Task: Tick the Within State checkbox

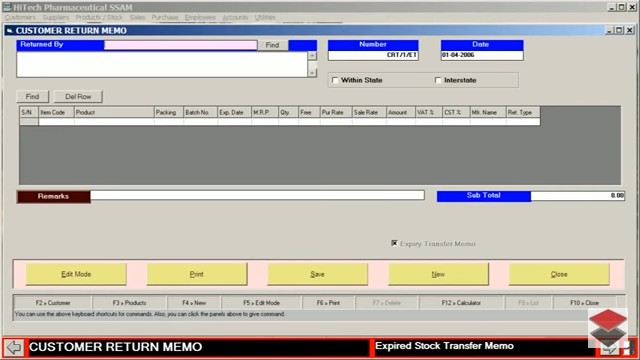Action: (x=335, y=80)
